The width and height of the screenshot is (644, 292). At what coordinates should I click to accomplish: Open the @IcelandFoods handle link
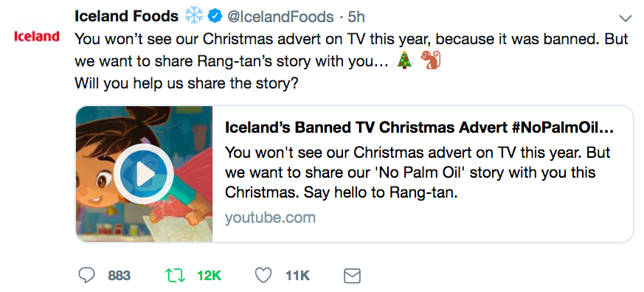click(281, 17)
